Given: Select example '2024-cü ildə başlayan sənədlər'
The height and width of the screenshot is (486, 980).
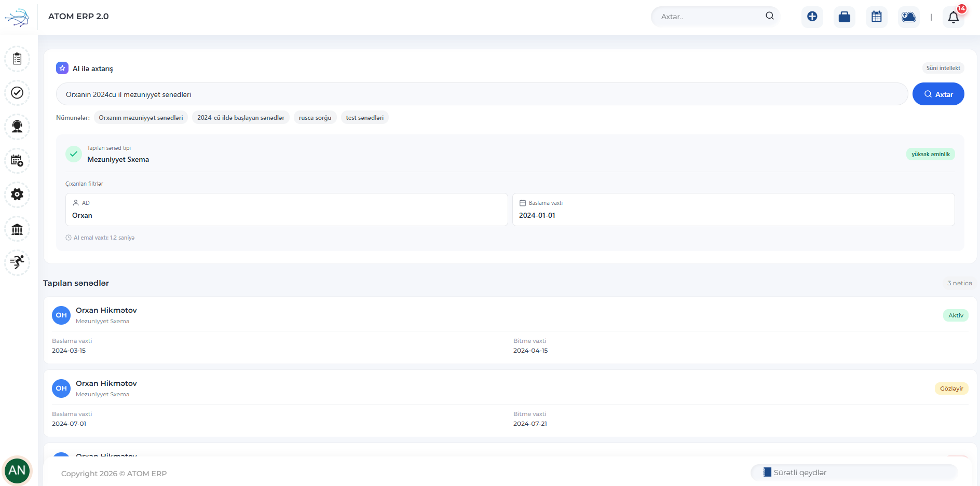Looking at the screenshot, I should [241, 118].
